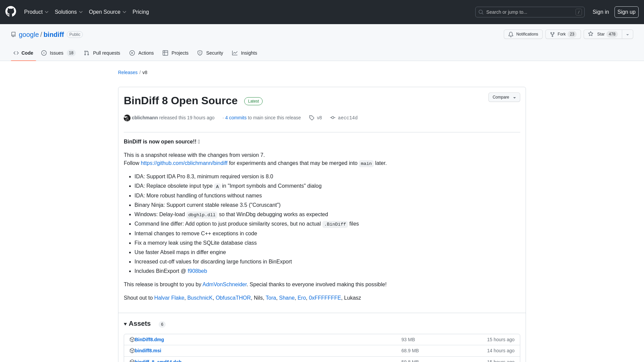
Task: Click the Issues tab icon
Action: pyautogui.click(x=44, y=53)
